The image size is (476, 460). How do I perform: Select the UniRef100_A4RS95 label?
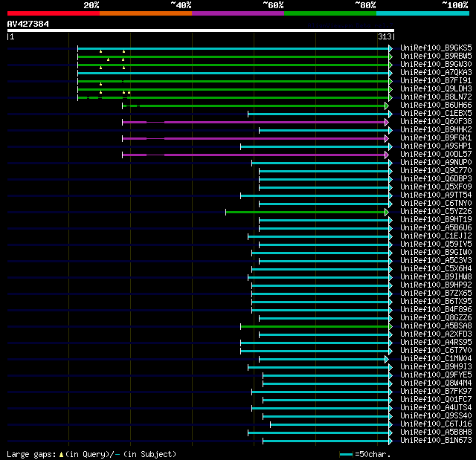(x=436, y=343)
